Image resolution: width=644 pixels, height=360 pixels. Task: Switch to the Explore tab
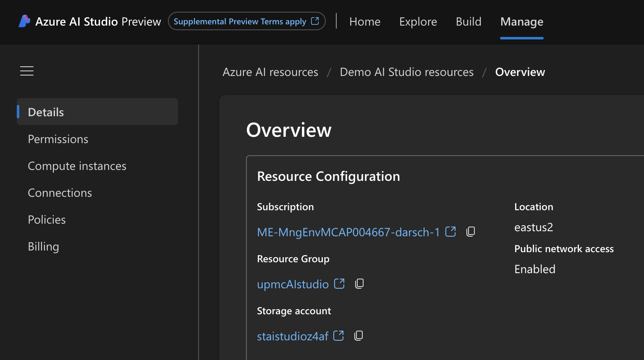pos(418,22)
